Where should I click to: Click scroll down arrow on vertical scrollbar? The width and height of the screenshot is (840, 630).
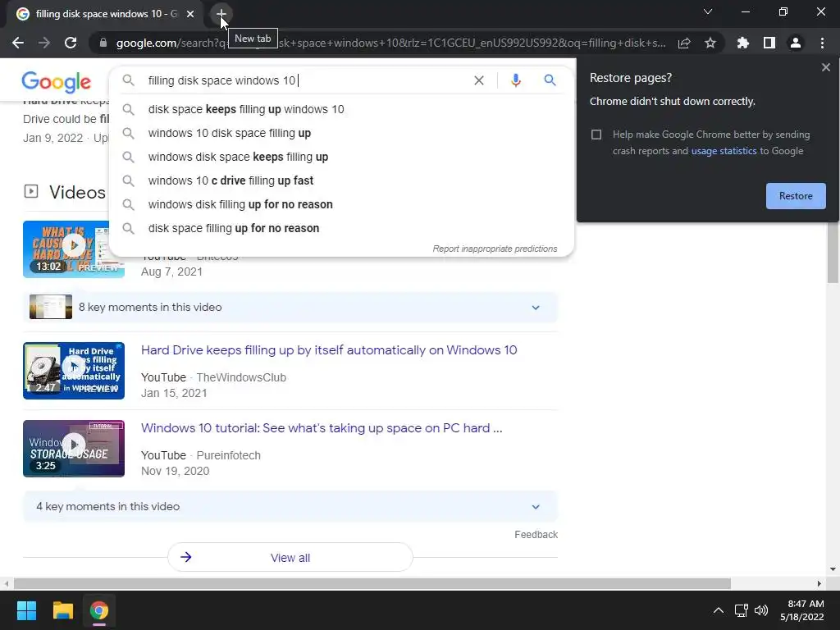click(833, 569)
